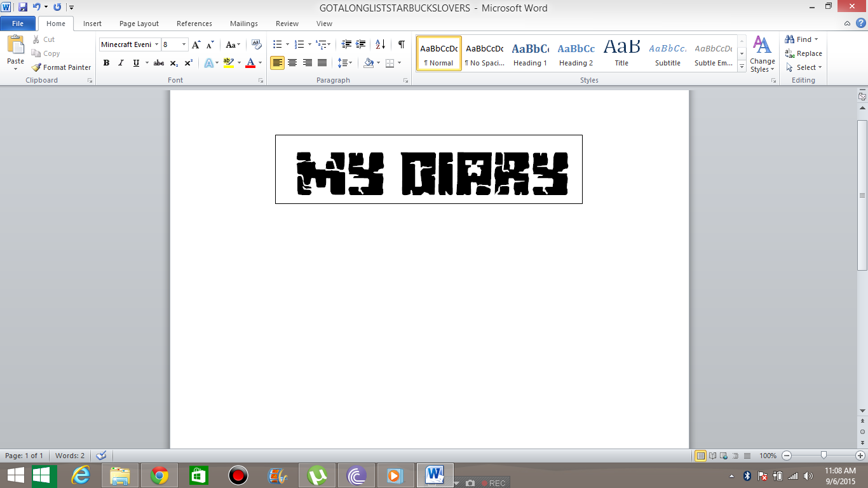Open Microsoft Word Help question mark

(x=860, y=23)
